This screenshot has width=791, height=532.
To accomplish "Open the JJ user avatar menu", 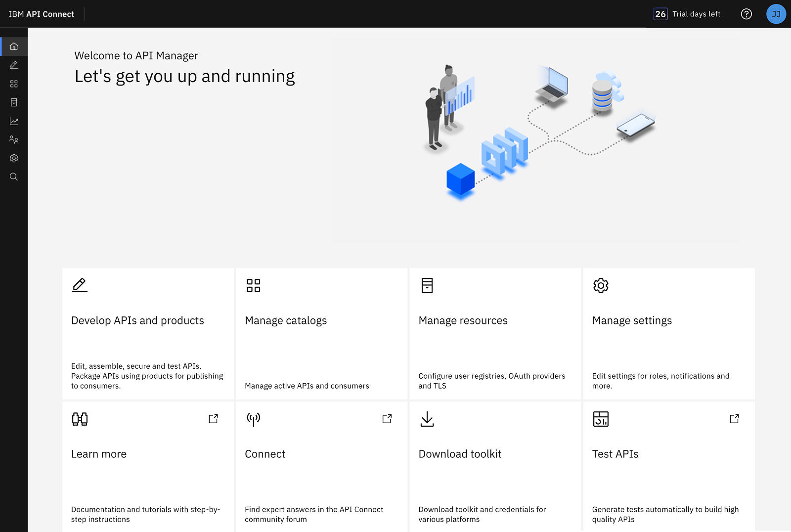I will point(776,14).
